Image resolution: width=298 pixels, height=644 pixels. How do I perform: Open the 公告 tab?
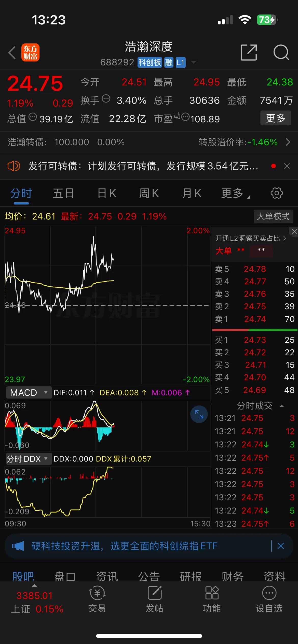coord(149,576)
